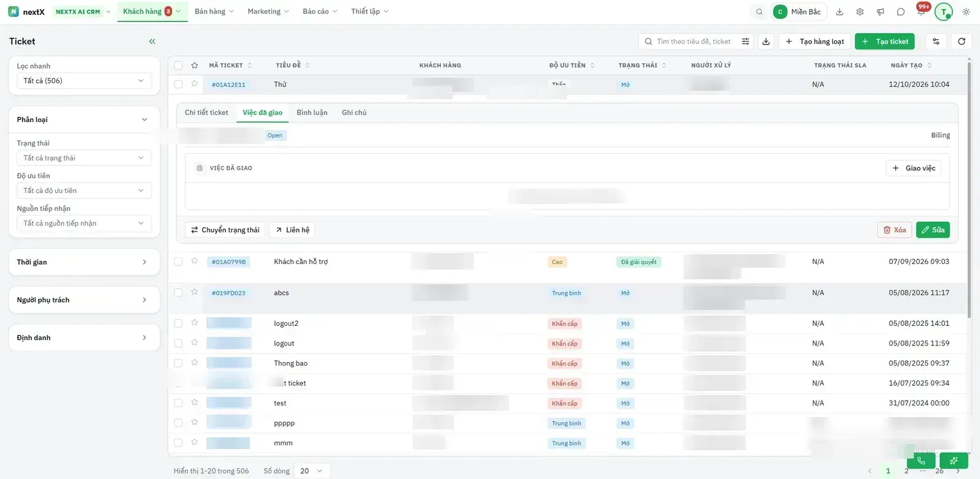Select checkbox for the abcs ticket
Screen dimensions: 980x479
pyautogui.click(x=178, y=293)
